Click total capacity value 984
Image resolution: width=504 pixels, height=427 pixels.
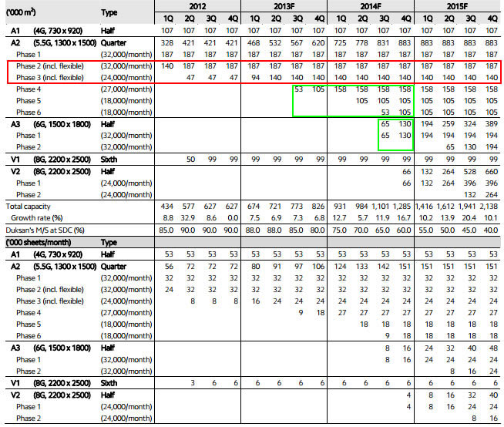361,207
